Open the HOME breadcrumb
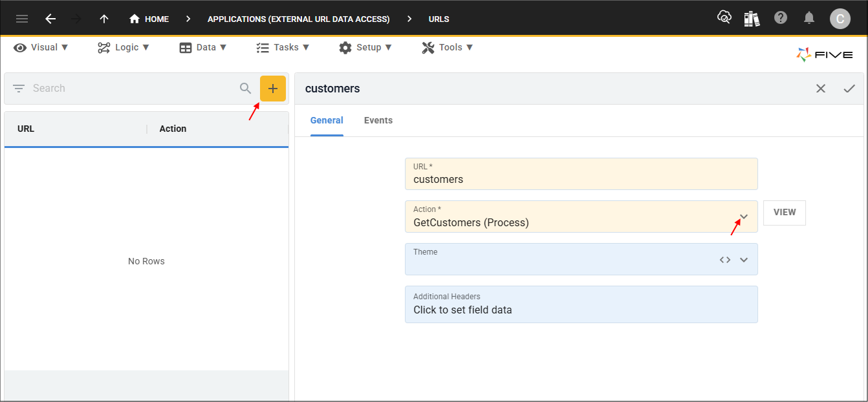The image size is (868, 402). (149, 19)
